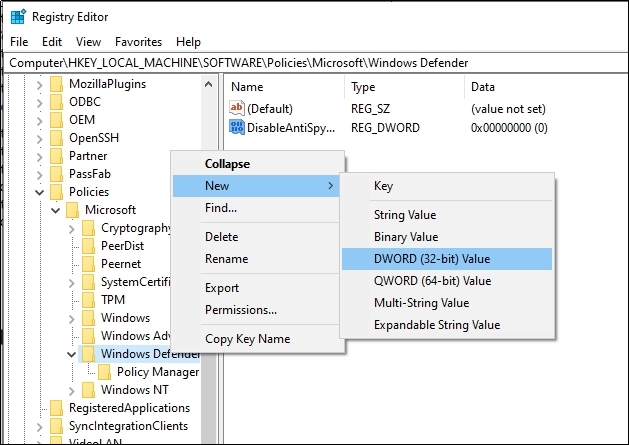Viewport: 629px width, 445px height.
Task: Click the SystemCertificates folder icon
Action: tap(89, 282)
